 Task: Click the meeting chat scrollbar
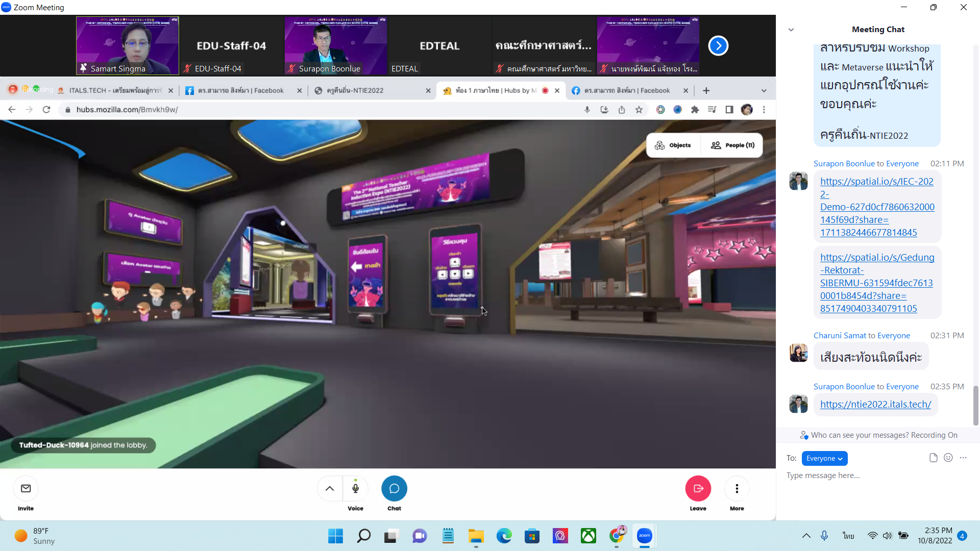(x=975, y=405)
